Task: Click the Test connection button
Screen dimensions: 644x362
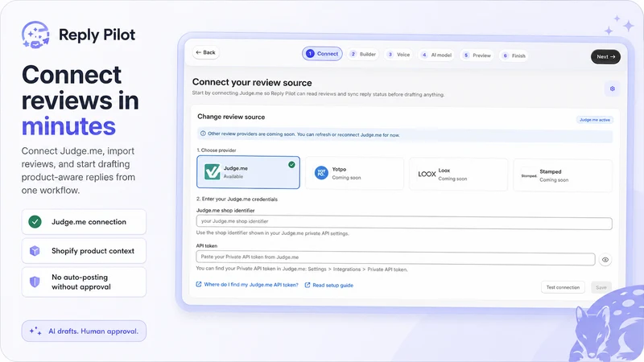Action: pos(563,287)
